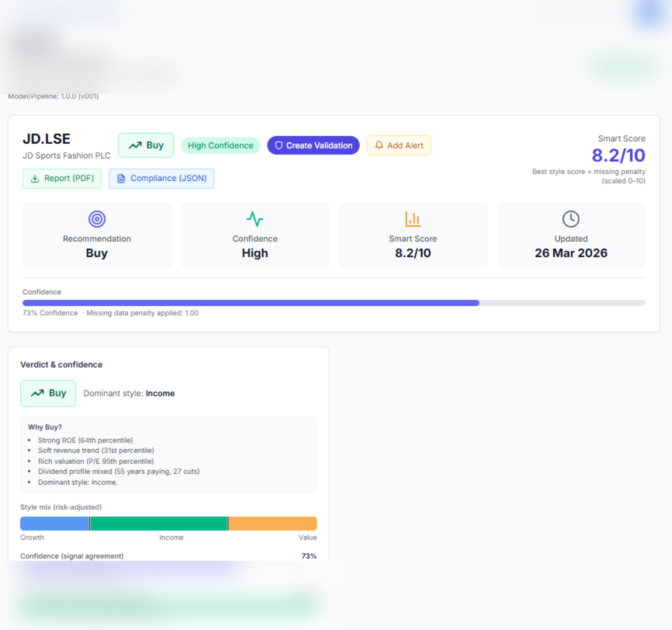672x630 pixels.
Task: Click the bell icon in Add Alert
Action: point(379,145)
